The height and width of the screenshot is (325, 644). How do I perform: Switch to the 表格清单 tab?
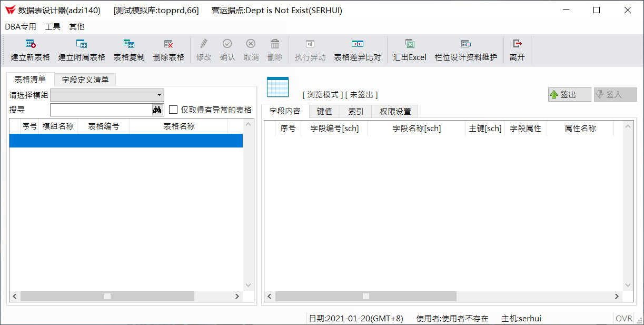tap(30, 79)
